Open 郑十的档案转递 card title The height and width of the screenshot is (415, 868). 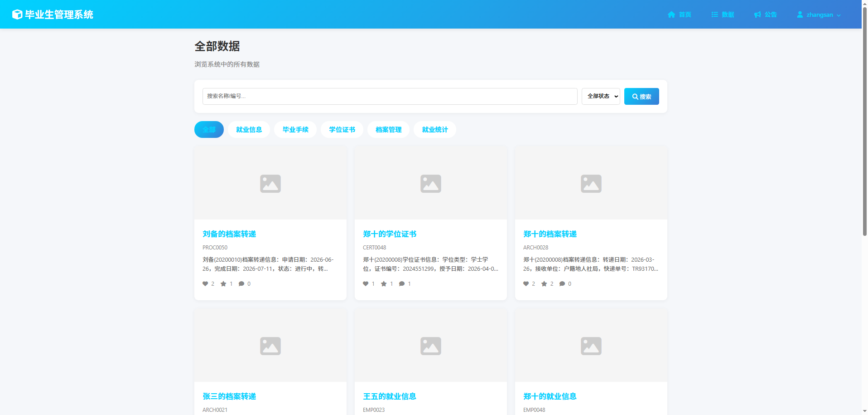coord(550,234)
